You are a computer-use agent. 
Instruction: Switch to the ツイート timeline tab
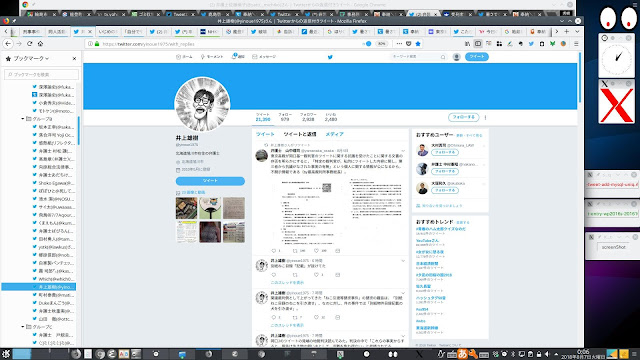coord(265,134)
